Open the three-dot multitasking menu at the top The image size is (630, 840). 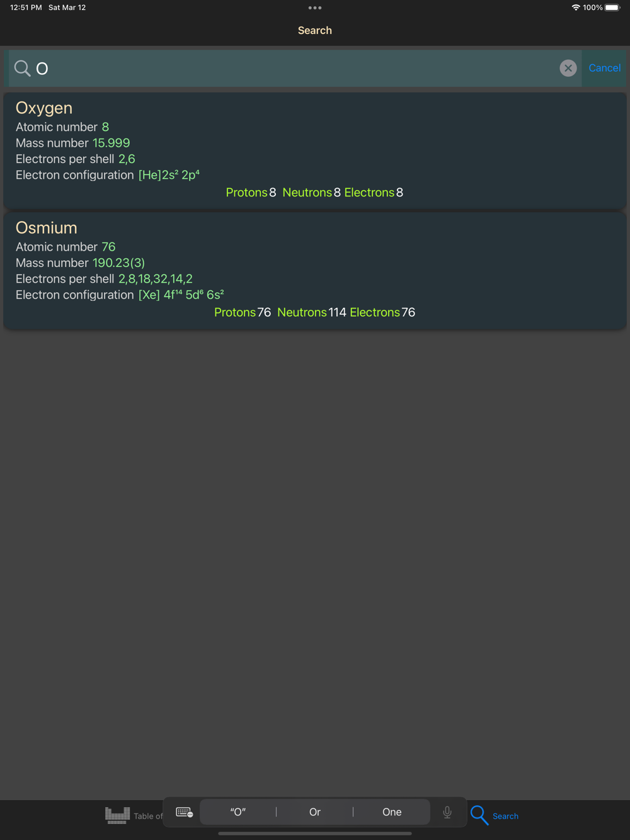click(315, 8)
